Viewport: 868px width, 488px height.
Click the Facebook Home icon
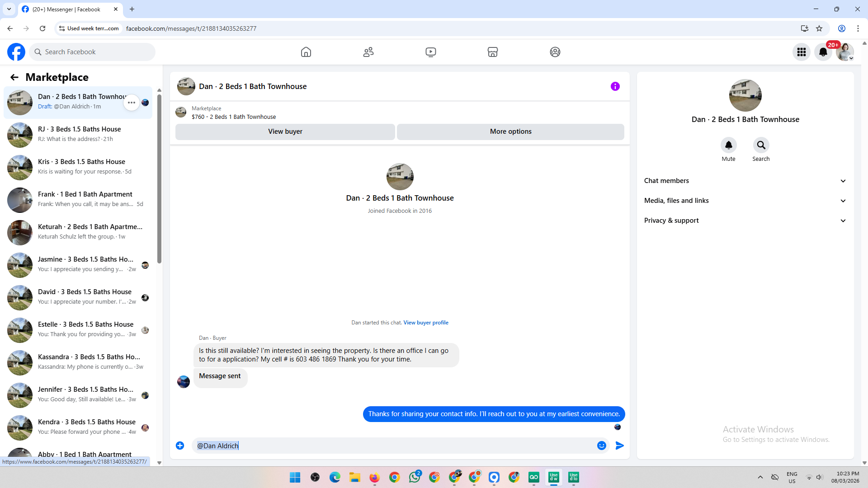click(306, 52)
